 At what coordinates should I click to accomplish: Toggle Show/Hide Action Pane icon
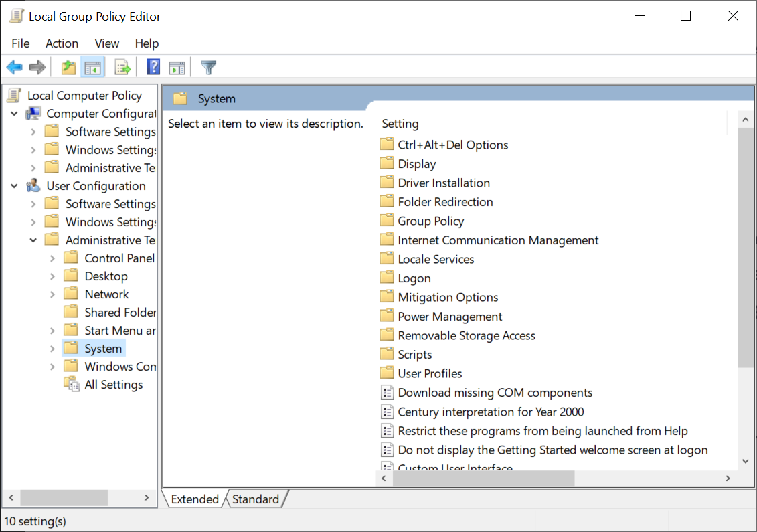[x=177, y=68]
